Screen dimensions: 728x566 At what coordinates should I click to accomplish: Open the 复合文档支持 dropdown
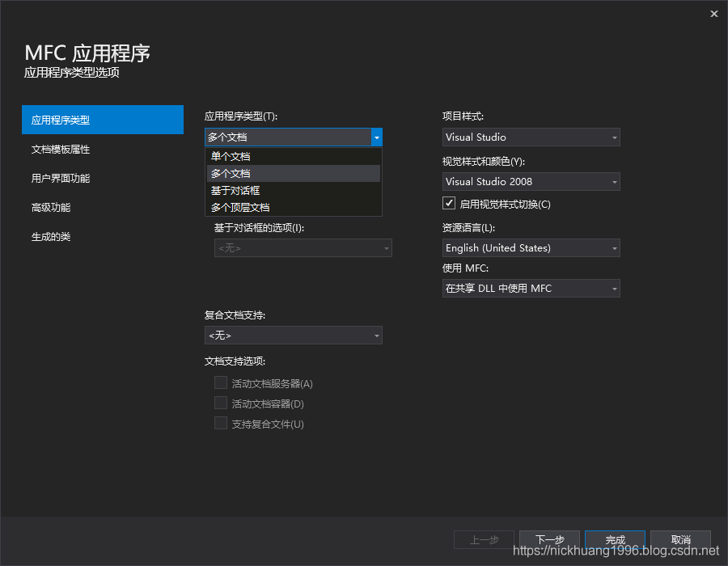(x=294, y=336)
